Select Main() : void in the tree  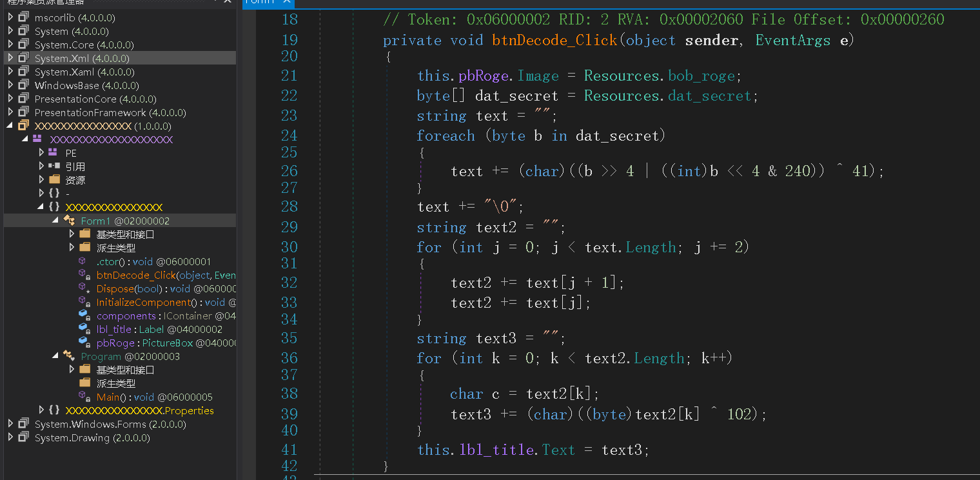tap(154, 397)
